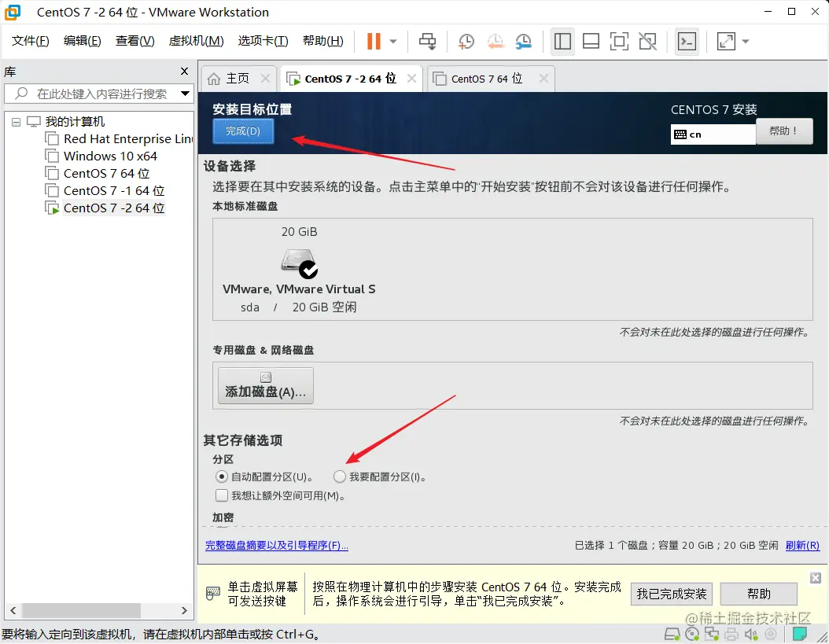Click the 帮助 button in hint bar

click(759, 594)
